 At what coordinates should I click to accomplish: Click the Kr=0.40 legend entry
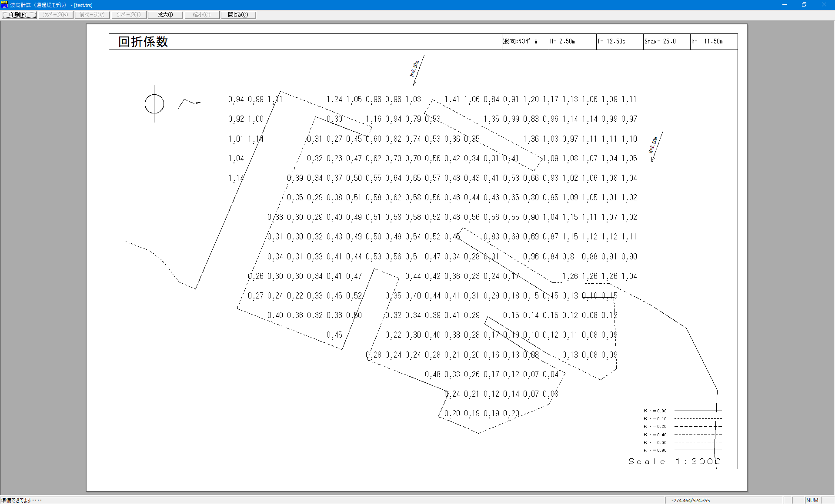682,434
